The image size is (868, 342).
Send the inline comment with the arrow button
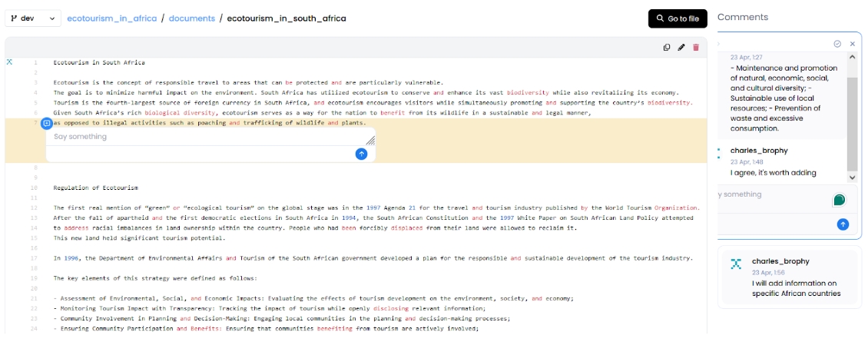click(x=362, y=154)
